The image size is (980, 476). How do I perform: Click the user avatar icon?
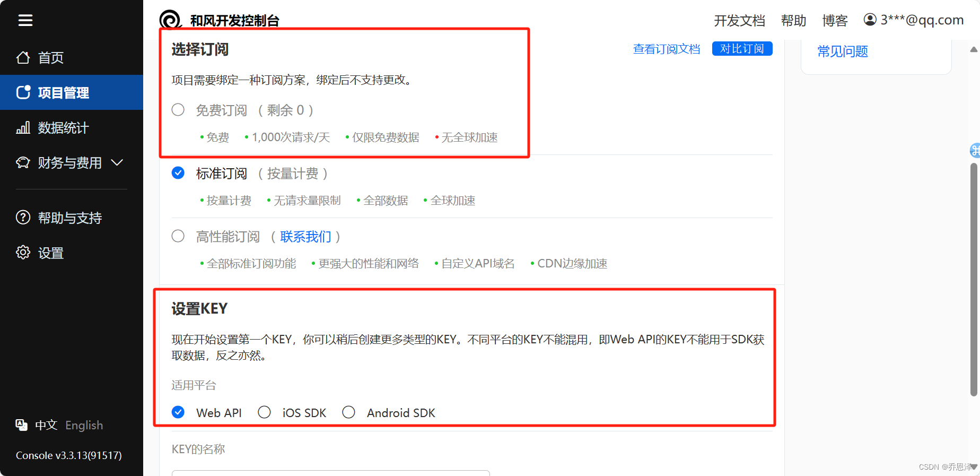870,20
